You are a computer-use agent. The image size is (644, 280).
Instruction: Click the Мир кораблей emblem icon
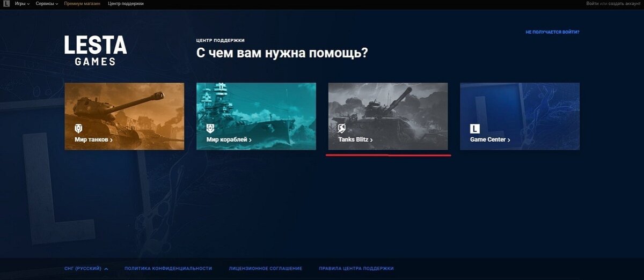tap(210, 129)
